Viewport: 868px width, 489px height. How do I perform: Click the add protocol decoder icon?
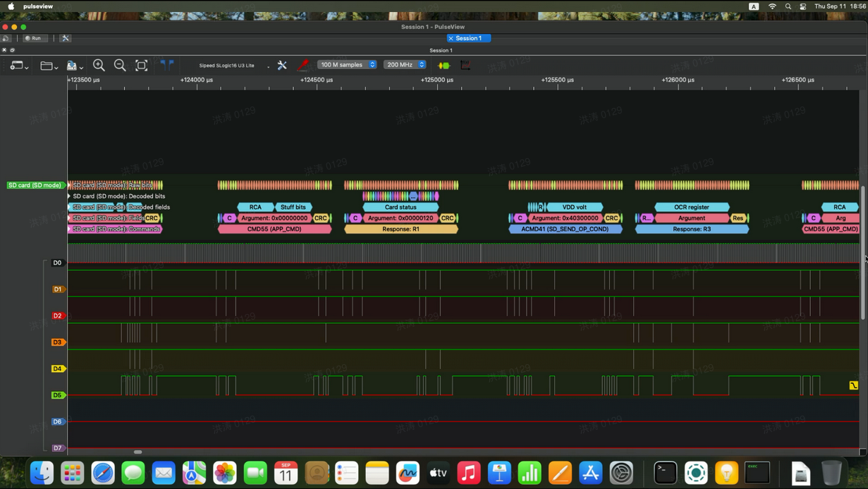444,65
